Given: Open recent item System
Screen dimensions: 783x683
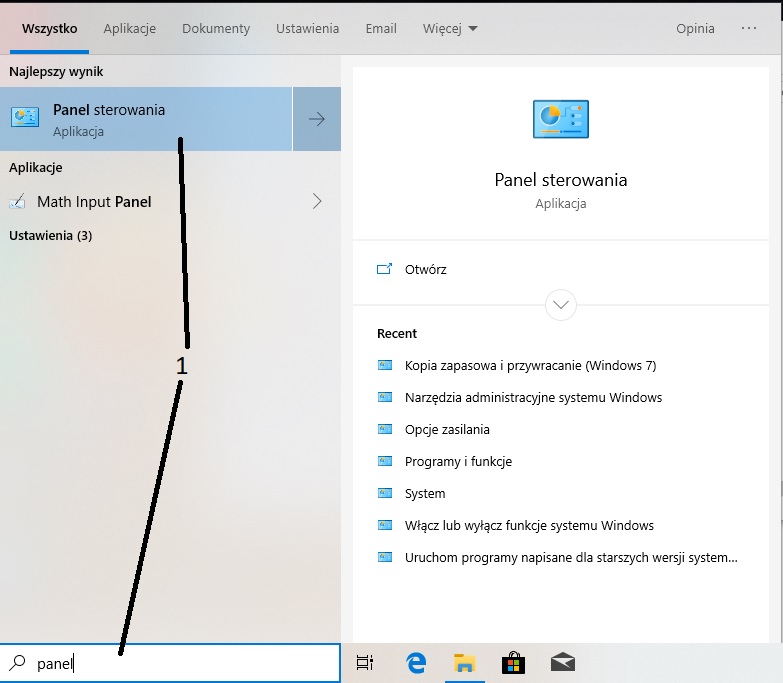Looking at the screenshot, I should (425, 493).
